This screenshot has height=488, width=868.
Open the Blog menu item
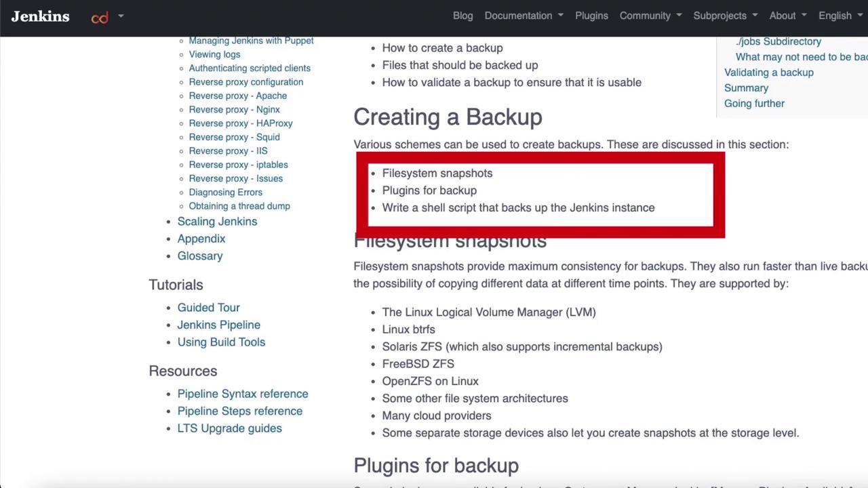point(462,16)
